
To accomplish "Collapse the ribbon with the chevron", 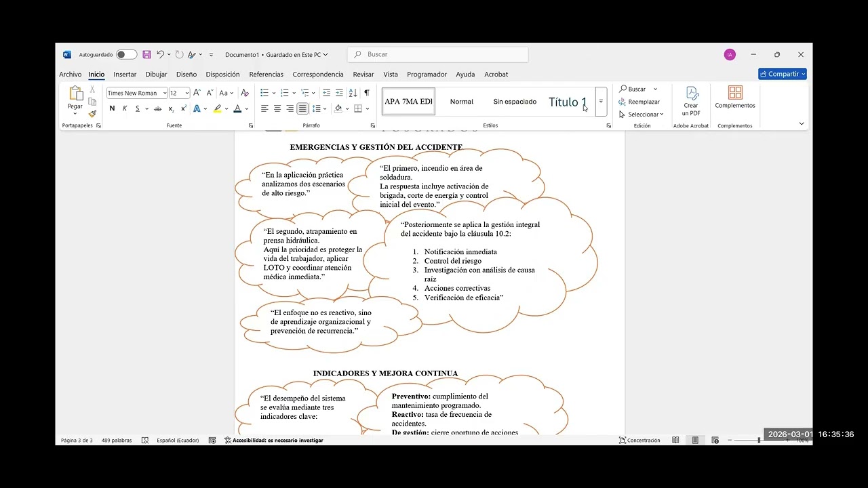I will 802,124.
